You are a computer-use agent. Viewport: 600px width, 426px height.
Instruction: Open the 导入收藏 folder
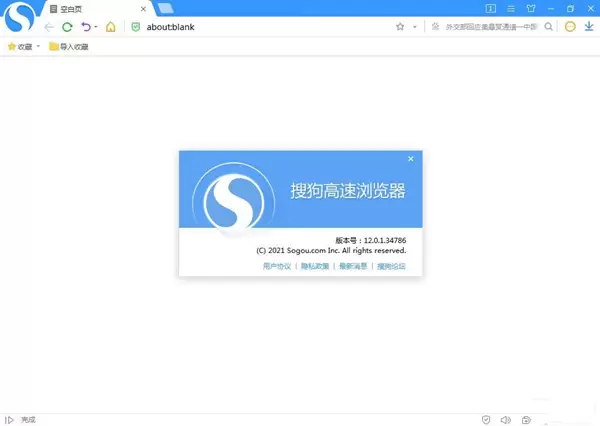pos(69,46)
